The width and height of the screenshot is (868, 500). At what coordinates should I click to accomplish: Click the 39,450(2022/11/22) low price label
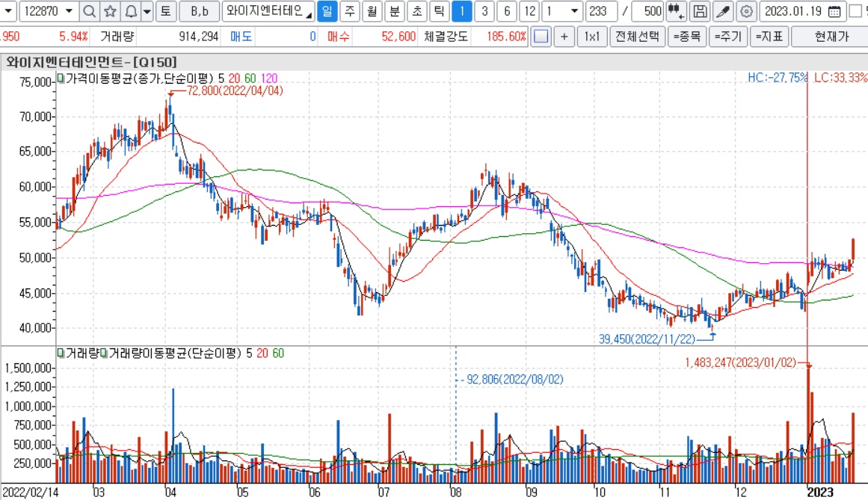point(647,339)
